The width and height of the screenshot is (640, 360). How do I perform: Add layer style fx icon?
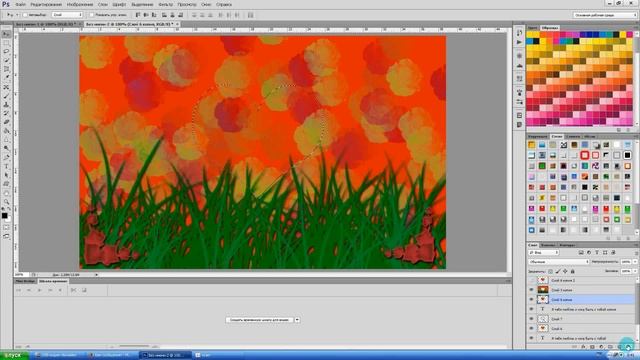583,347
